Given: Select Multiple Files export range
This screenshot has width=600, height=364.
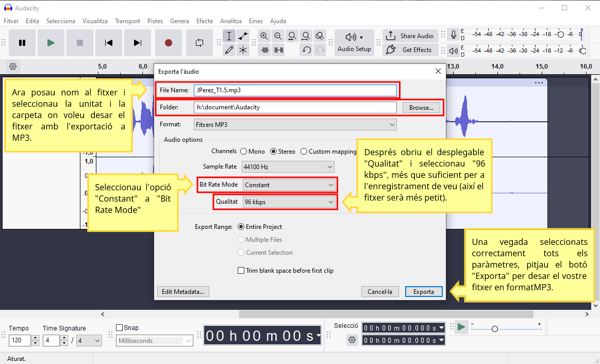Looking at the screenshot, I should tap(241, 240).
